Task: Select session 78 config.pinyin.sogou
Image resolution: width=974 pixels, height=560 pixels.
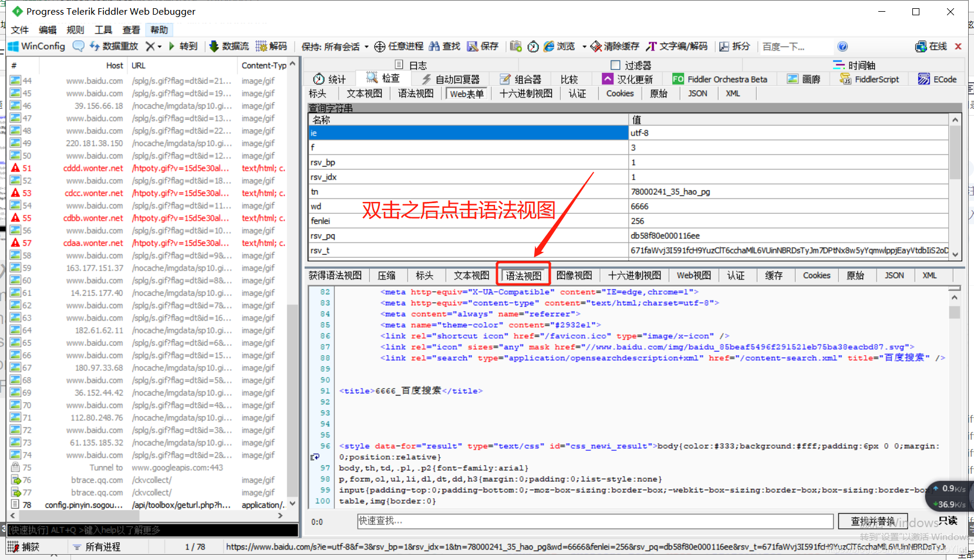Action: click(148, 505)
